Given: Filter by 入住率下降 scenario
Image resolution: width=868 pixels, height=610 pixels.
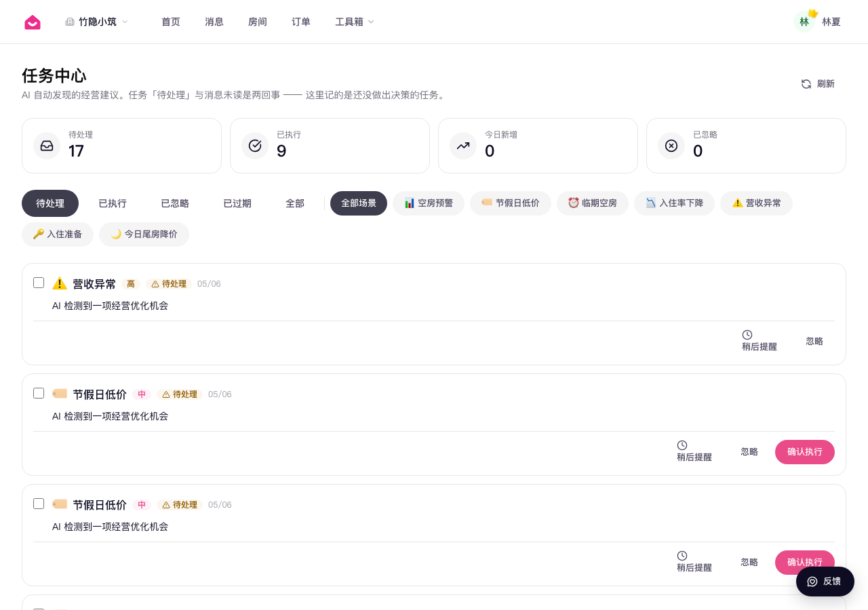Looking at the screenshot, I should coord(674,203).
